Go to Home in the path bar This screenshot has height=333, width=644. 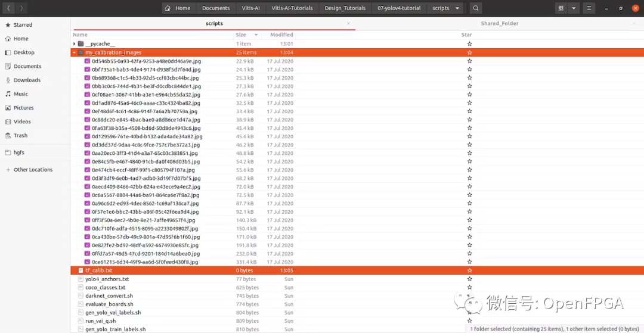point(178,8)
